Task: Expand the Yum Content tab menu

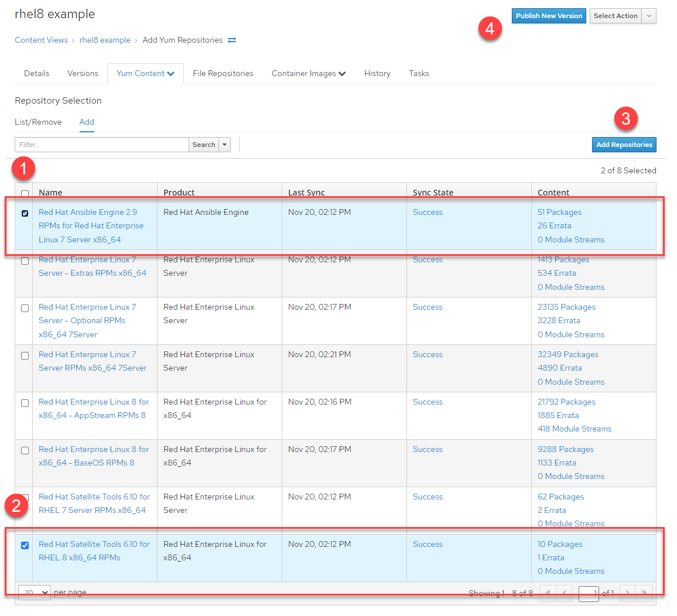Action: pyautogui.click(x=145, y=74)
